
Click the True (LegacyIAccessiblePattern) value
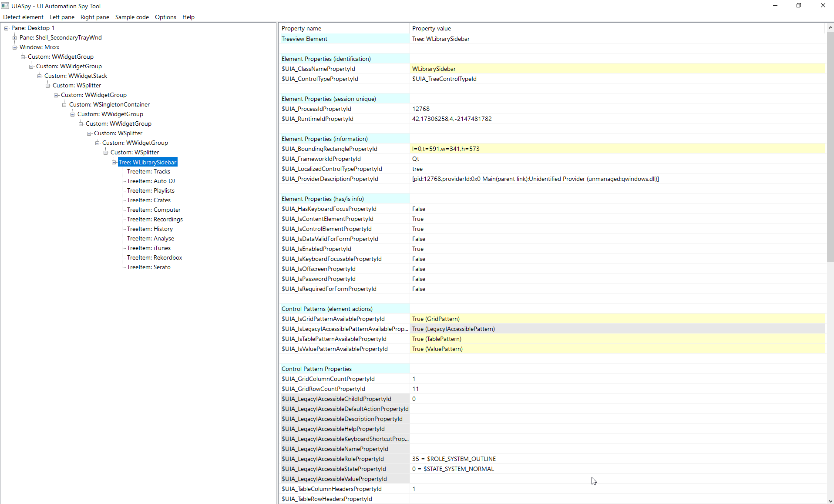[x=453, y=329]
